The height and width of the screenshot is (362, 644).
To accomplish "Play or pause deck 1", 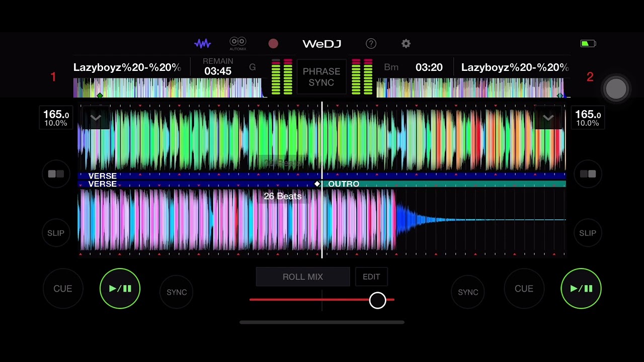I will click(120, 289).
